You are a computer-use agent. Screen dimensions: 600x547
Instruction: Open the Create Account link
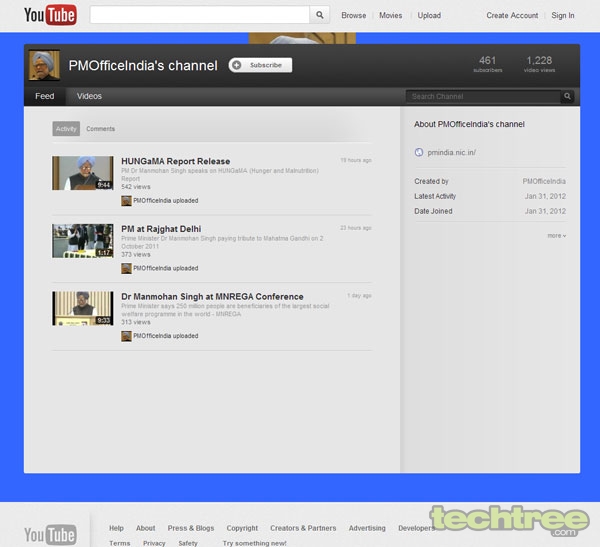(x=512, y=15)
